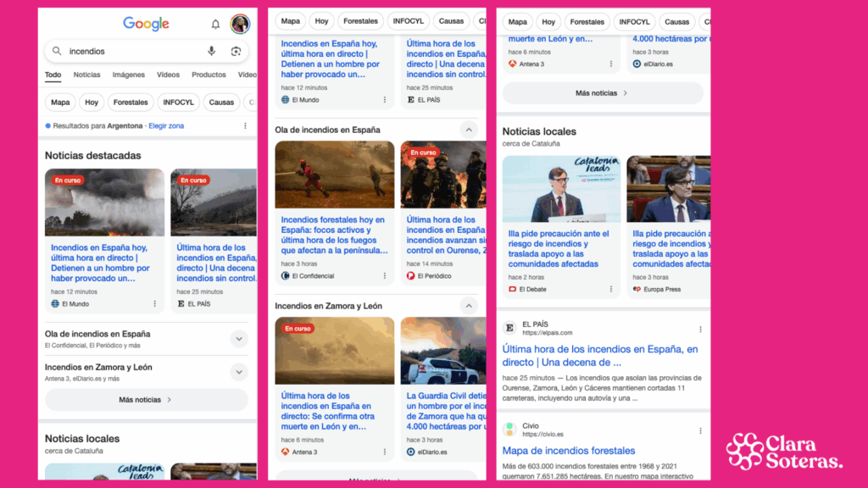Screen dimensions: 868x488
Task: Select Hoy chip on right screen
Action: (x=548, y=22)
